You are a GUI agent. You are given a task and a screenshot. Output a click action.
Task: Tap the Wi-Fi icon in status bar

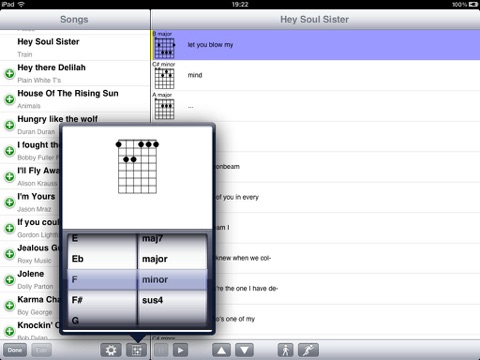pyautogui.click(x=21, y=4)
